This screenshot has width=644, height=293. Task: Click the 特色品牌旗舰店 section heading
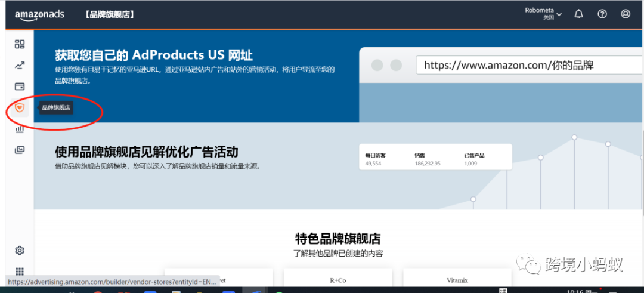tap(338, 239)
